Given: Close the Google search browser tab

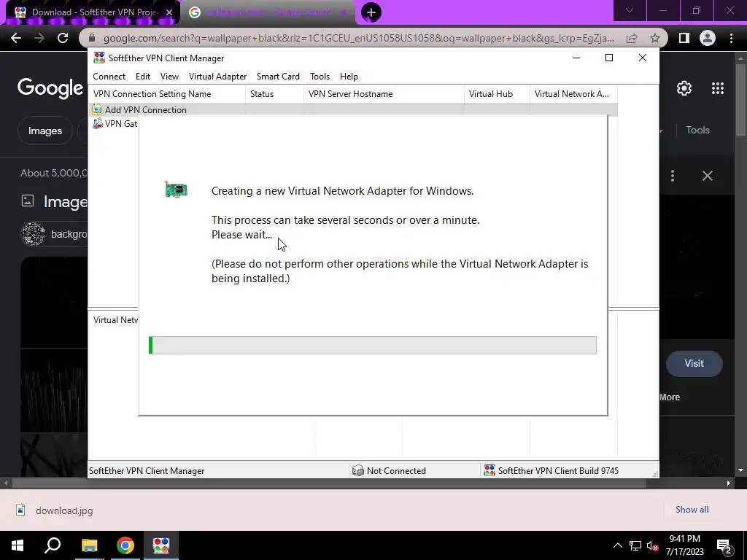Looking at the screenshot, I should (344, 12).
